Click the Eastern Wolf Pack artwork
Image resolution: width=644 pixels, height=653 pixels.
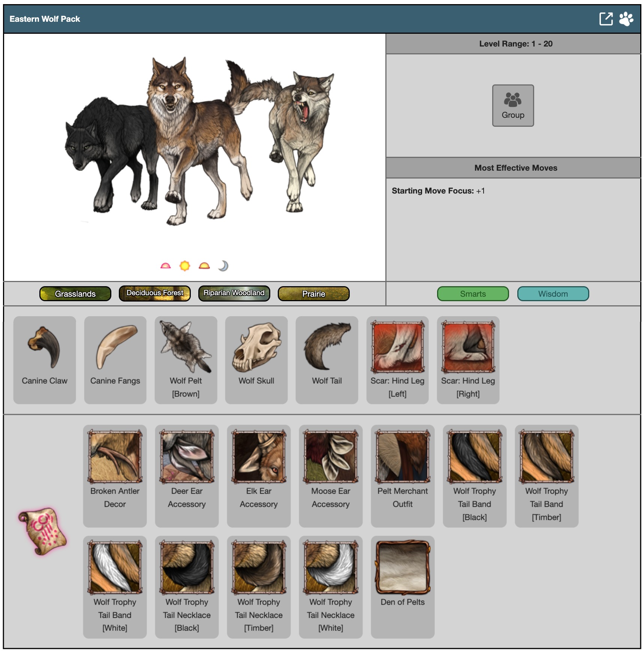pyautogui.click(x=199, y=143)
